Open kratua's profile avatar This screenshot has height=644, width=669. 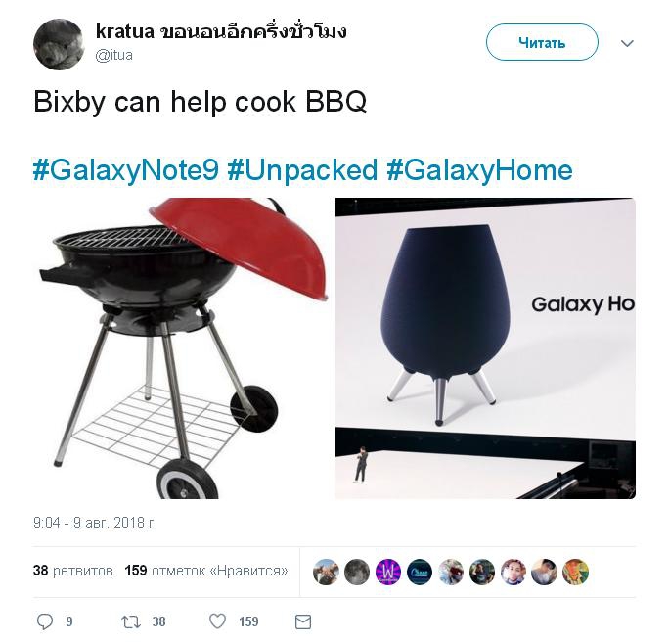click(x=59, y=44)
